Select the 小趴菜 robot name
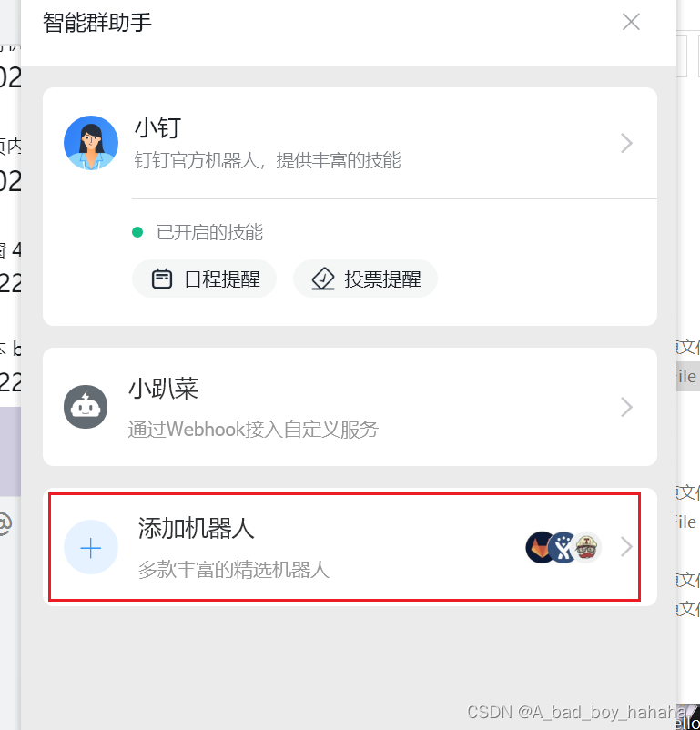 (164, 389)
